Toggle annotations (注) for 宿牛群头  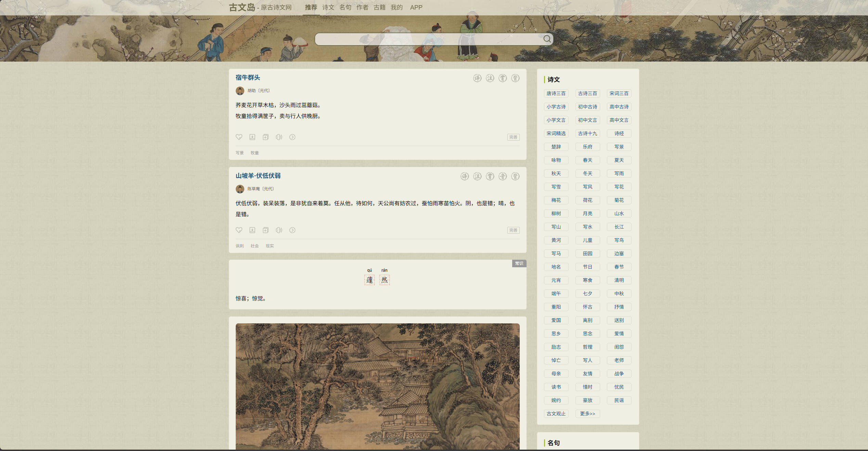click(490, 78)
